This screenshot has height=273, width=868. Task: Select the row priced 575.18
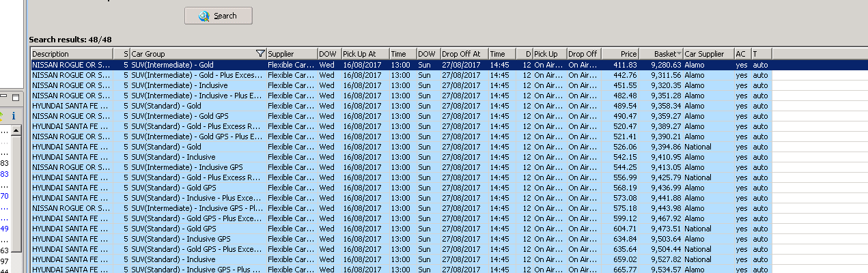(402, 208)
